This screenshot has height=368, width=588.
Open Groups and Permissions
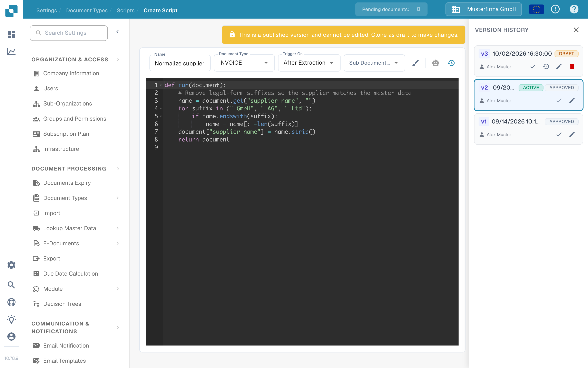[75, 119]
